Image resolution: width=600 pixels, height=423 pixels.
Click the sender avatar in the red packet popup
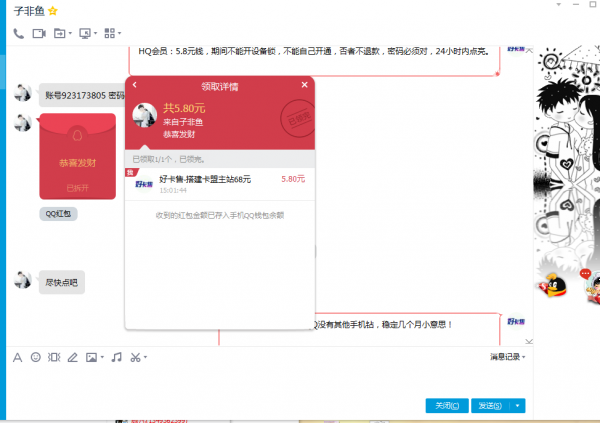pos(144,115)
